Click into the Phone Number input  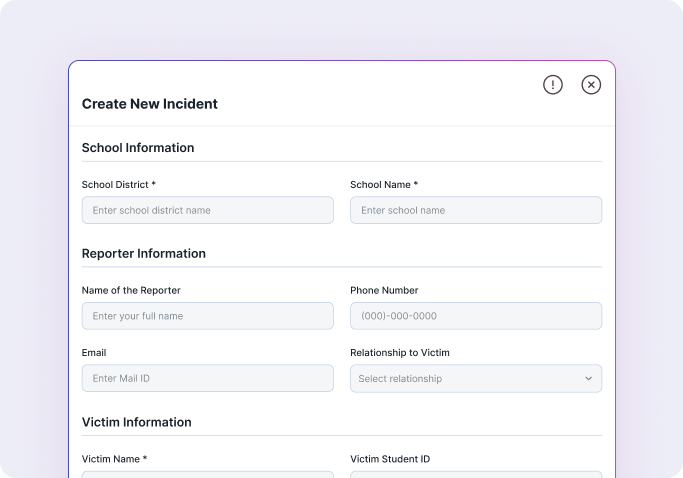[475, 316]
